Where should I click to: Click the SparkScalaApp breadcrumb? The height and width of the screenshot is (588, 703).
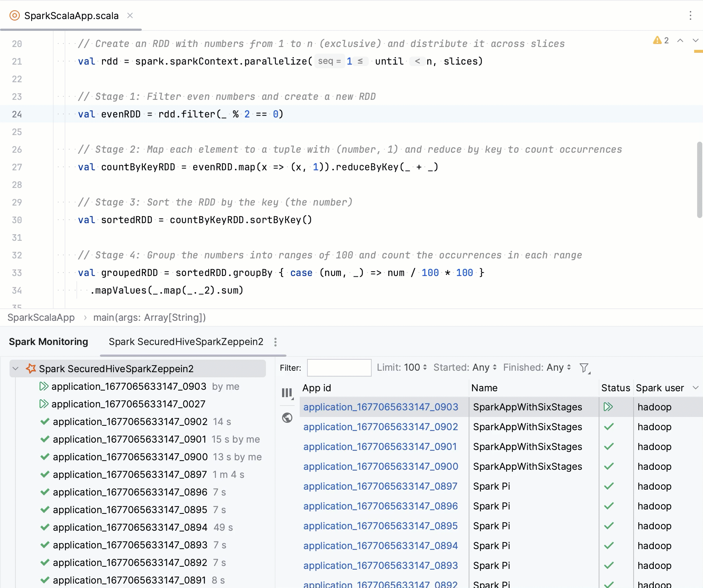pyautogui.click(x=41, y=317)
